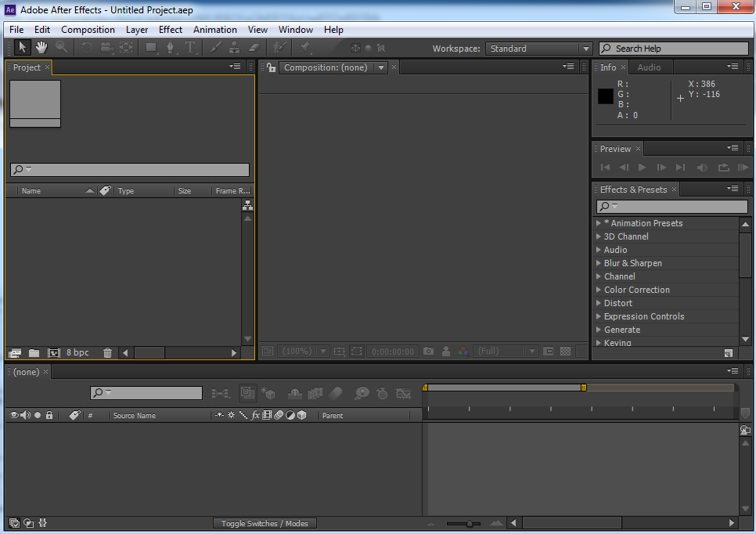This screenshot has width=756, height=534.
Task: Select the Hand tool
Action: pyautogui.click(x=41, y=47)
